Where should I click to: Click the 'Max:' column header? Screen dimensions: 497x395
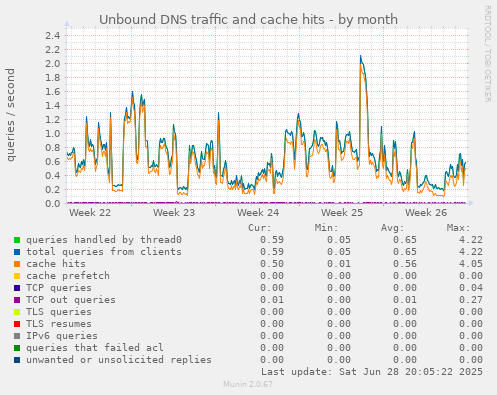pos(458,228)
